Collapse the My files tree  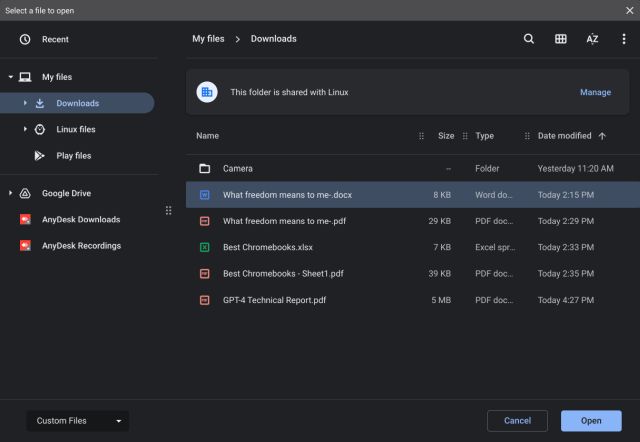coord(10,77)
